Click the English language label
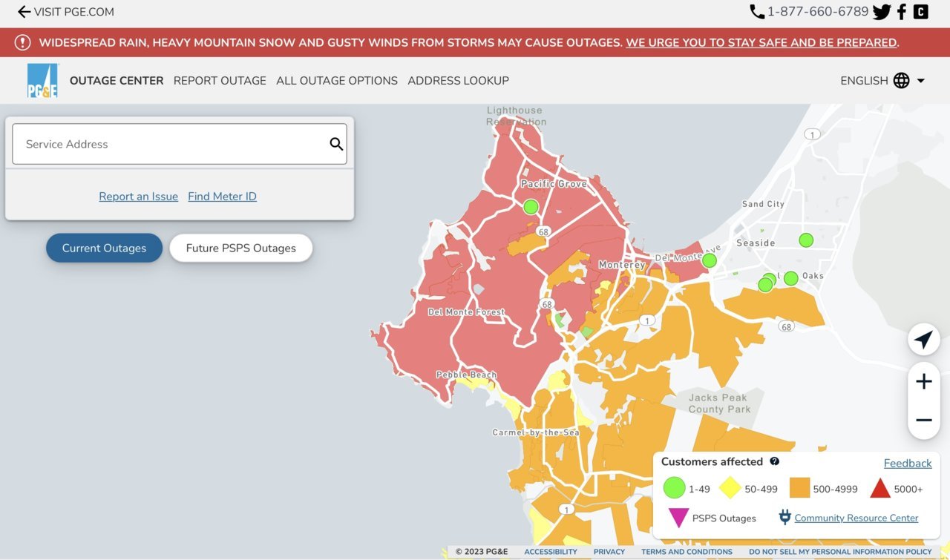 [864, 81]
